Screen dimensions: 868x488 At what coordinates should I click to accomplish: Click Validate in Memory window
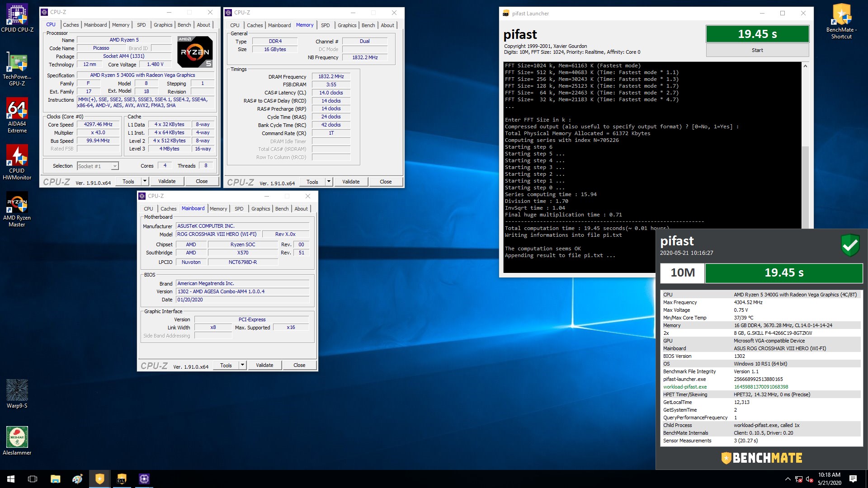[x=351, y=182]
